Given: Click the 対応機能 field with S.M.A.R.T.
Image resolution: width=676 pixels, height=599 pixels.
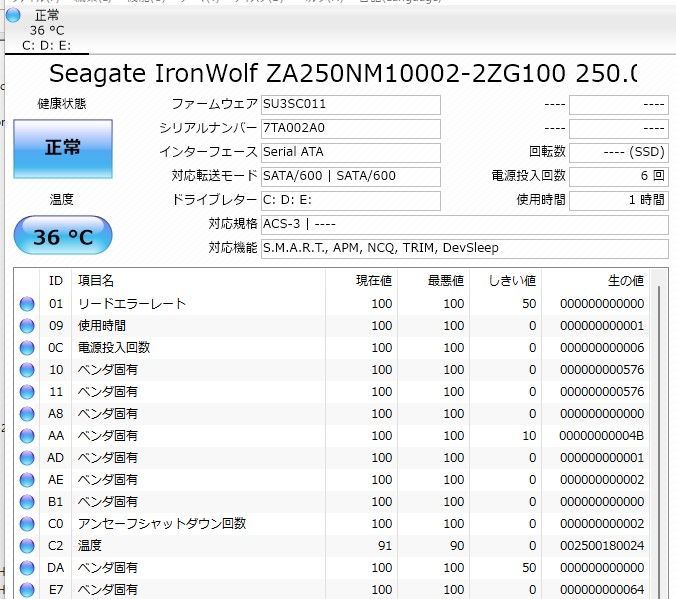Looking at the screenshot, I should tap(465, 248).
